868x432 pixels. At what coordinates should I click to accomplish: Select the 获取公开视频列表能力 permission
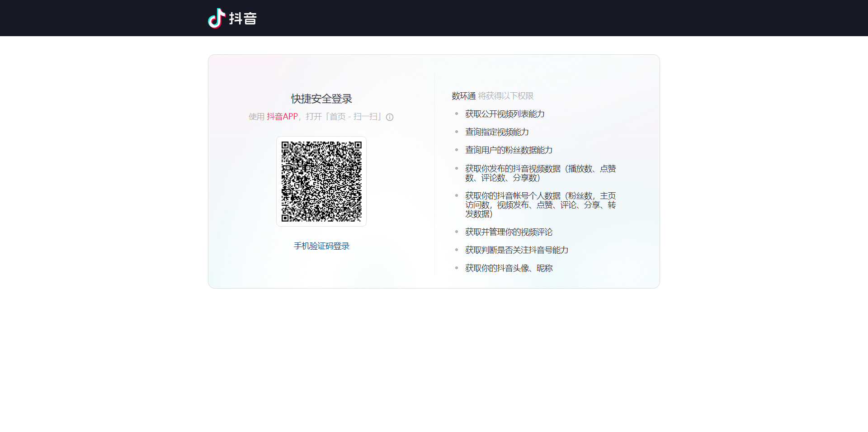click(505, 114)
